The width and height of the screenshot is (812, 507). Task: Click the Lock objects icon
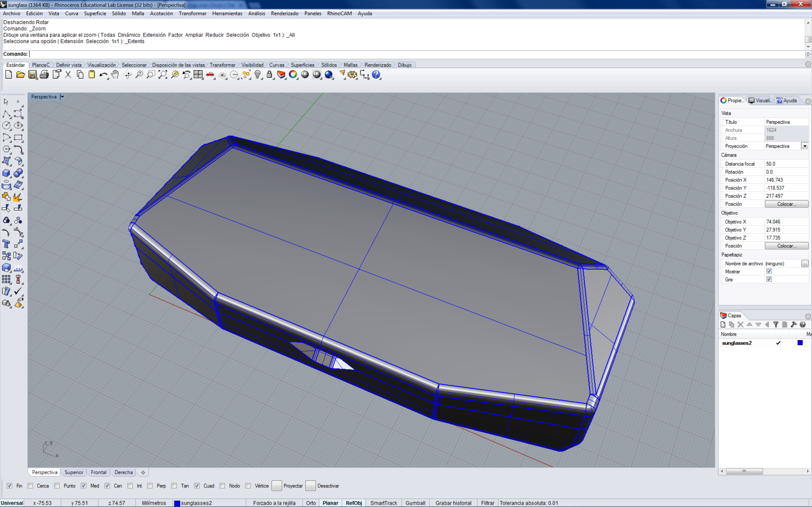tap(270, 75)
